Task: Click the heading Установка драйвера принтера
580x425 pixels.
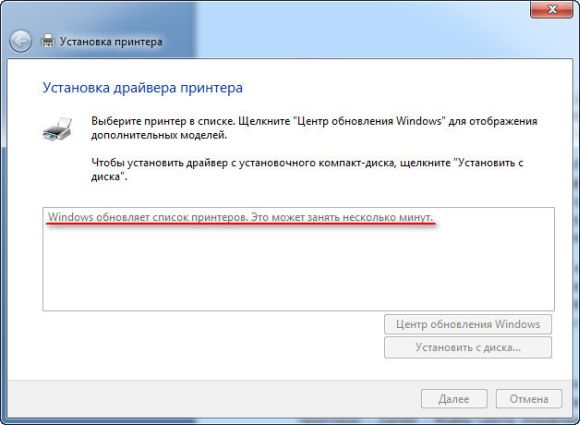Action: 143,88
